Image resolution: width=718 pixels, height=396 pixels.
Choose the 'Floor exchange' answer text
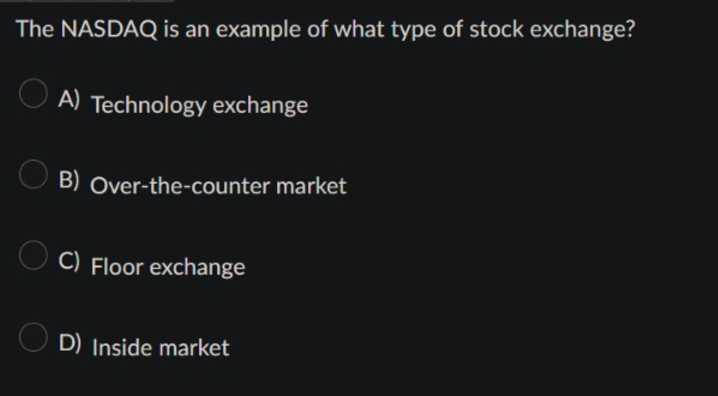[x=168, y=267]
